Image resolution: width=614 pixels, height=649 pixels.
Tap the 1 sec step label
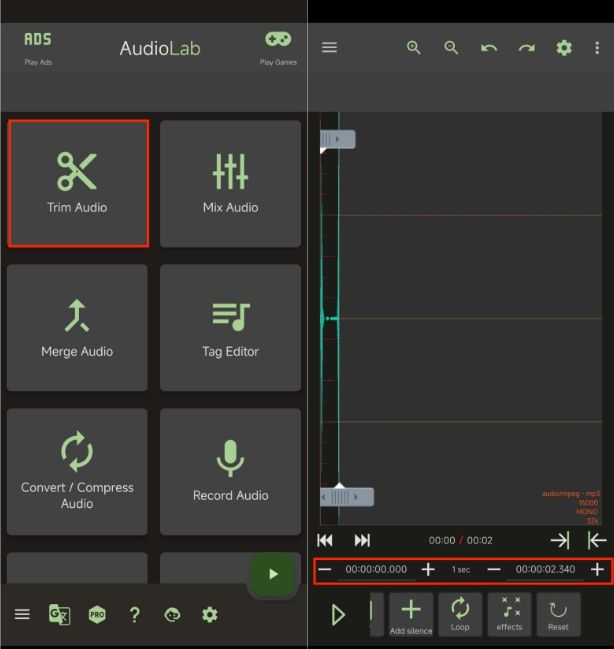tap(461, 570)
